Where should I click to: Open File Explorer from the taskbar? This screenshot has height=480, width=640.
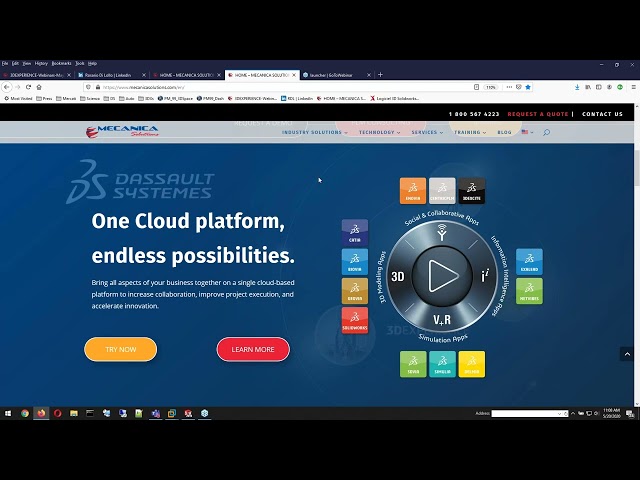point(74,413)
